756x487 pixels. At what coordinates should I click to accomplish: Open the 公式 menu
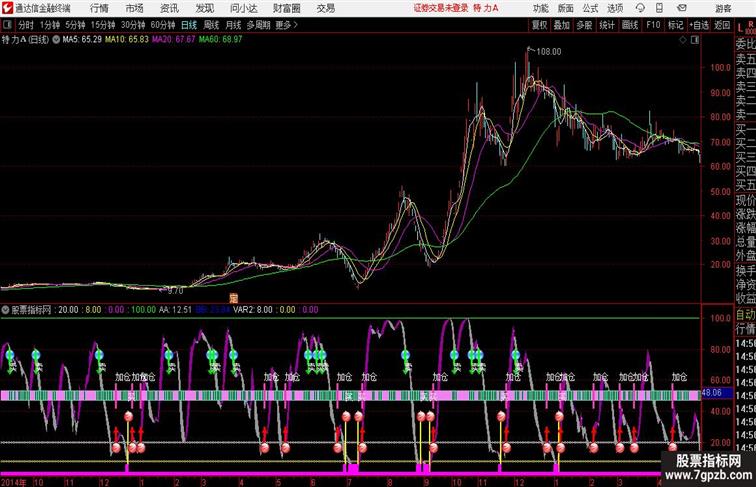(x=590, y=8)
